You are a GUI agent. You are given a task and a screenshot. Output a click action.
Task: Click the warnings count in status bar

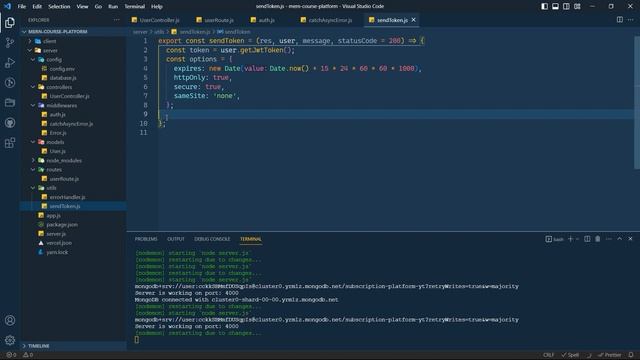(28, 355)
